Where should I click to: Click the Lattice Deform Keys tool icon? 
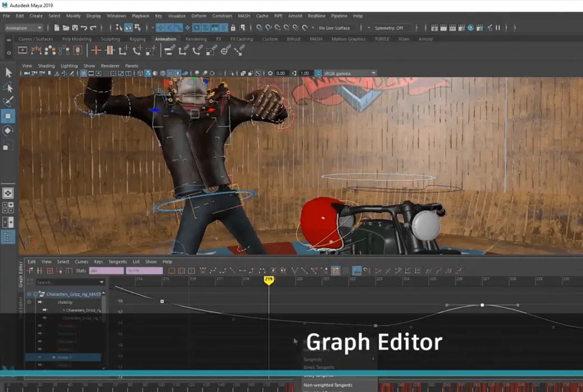click(x=50, y=270)
